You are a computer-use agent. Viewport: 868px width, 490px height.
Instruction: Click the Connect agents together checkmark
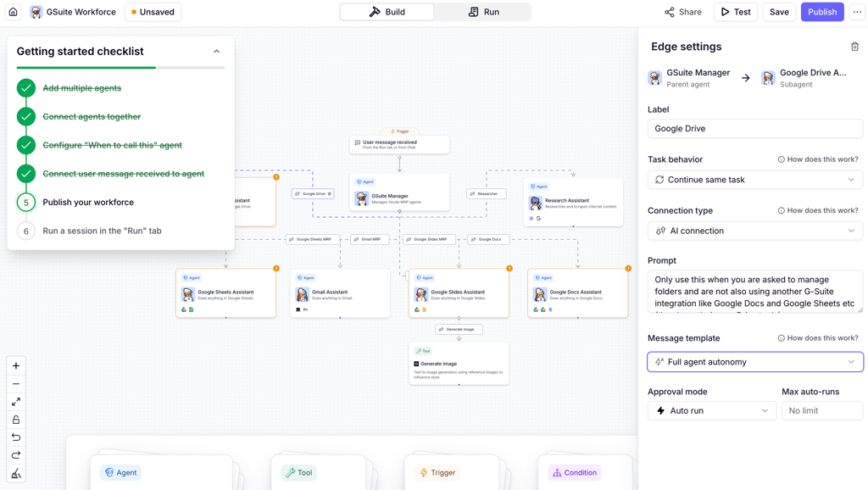[x=26, y=117]
